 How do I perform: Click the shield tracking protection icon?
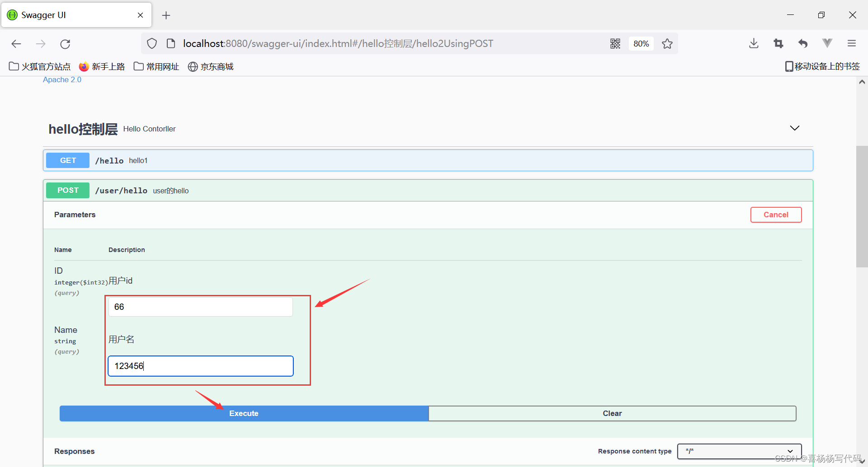(x=152, y=43)
